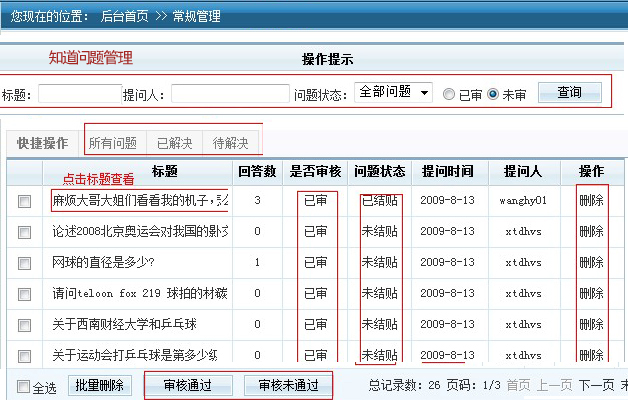The height and width of the screenshot is (400, 628).
Task: Click the 提问时间 column header
Action: pyautogui.click(x=447, y=171)
